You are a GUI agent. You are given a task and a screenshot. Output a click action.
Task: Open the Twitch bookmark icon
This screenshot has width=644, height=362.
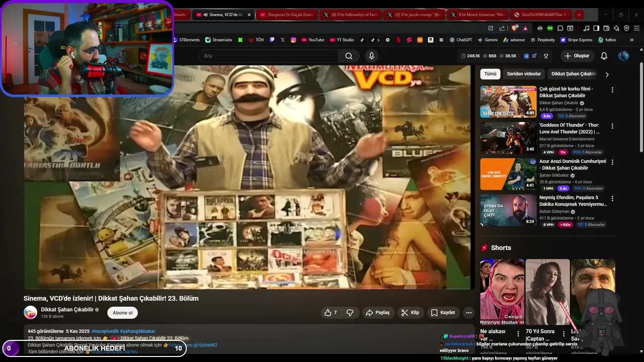coord(272,40)
